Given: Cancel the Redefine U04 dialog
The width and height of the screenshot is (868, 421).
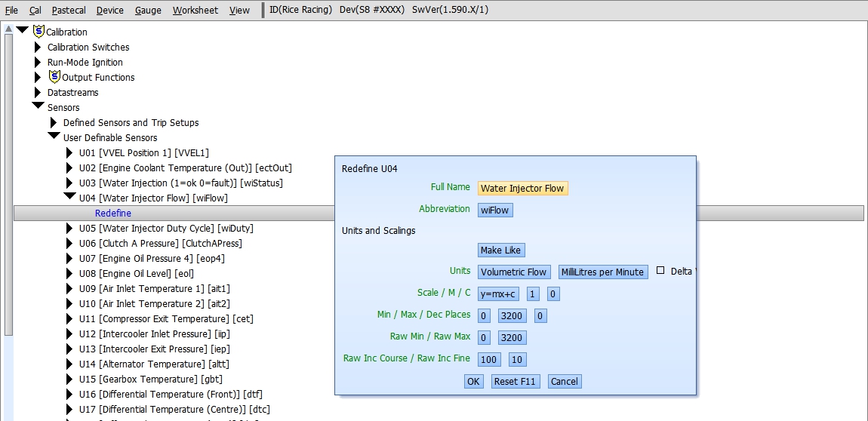Looking at the screenshot, I should (x=564, y=381).
